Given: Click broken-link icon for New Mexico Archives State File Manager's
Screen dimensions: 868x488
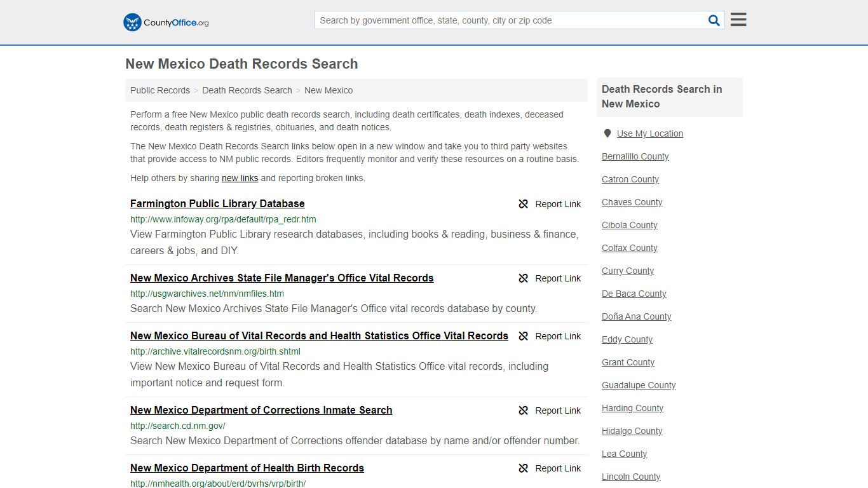Looking at the screenshot, I should tap(524, 278).
